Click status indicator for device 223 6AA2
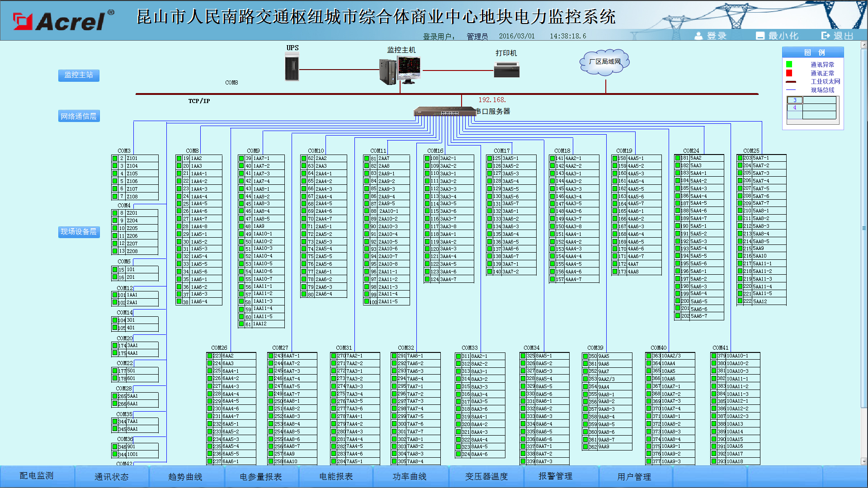Image resolution: width=868 pixels, height=488 pixels. coord(210,356)
